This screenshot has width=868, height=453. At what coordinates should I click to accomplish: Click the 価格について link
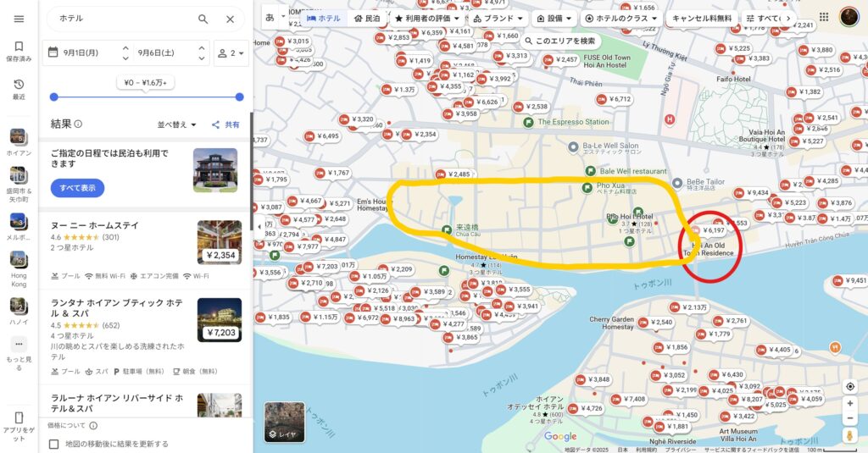point(66,425)
